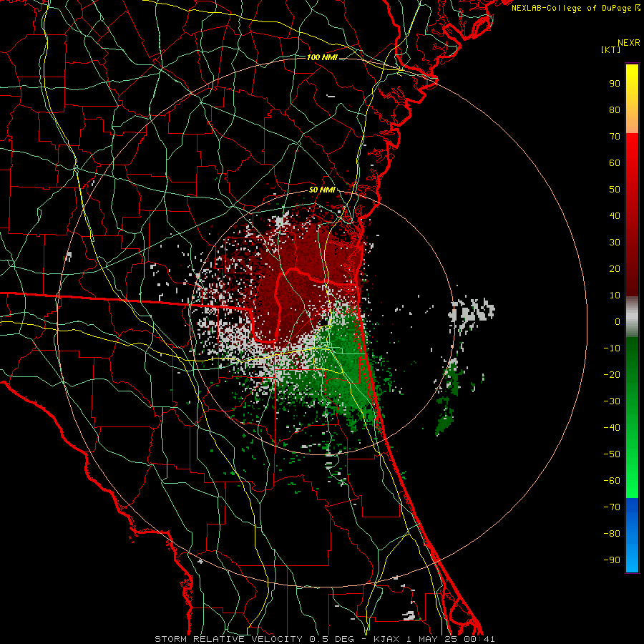Click the 60 value on velocity scale

coord(615,163)
